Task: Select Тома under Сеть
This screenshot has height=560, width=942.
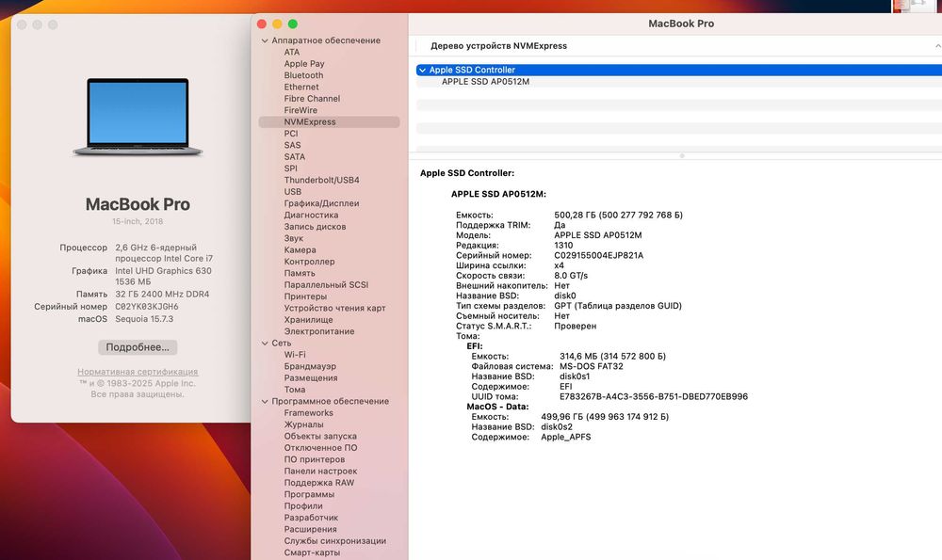Action: pos(294,391)
